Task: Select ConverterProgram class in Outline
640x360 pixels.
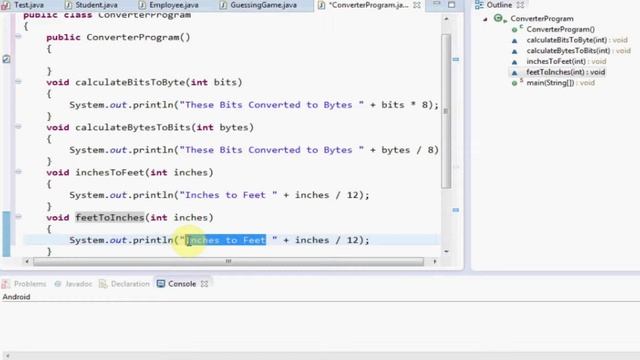Action: pos(542,19)
